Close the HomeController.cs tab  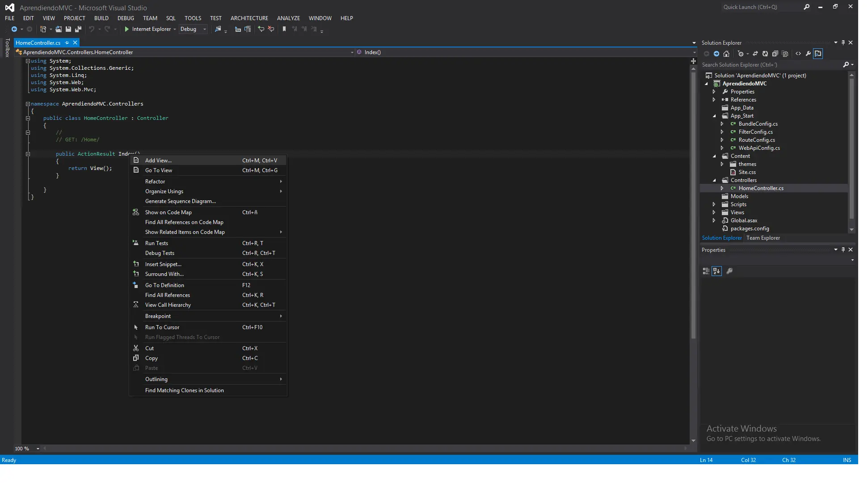(x=75, y=43)
